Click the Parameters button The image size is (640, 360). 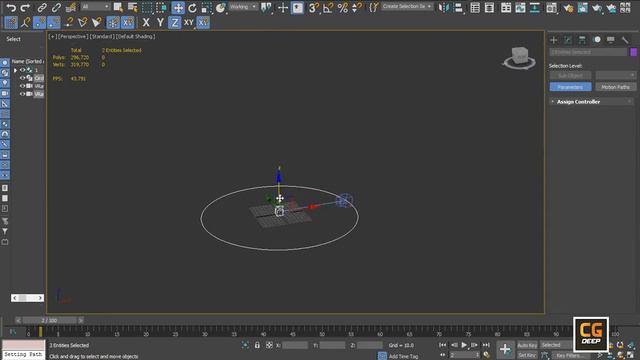point(570,87)
